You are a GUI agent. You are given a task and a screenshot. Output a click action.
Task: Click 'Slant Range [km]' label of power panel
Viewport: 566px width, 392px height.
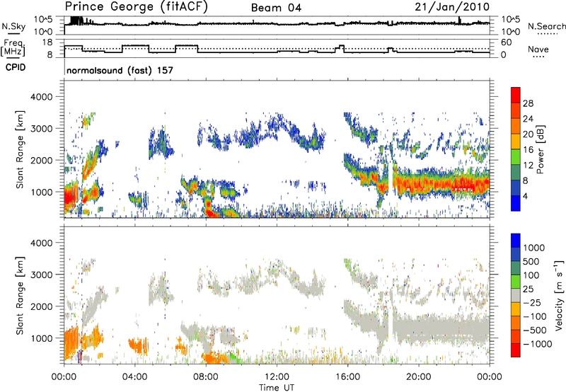[x=21, y=149]
